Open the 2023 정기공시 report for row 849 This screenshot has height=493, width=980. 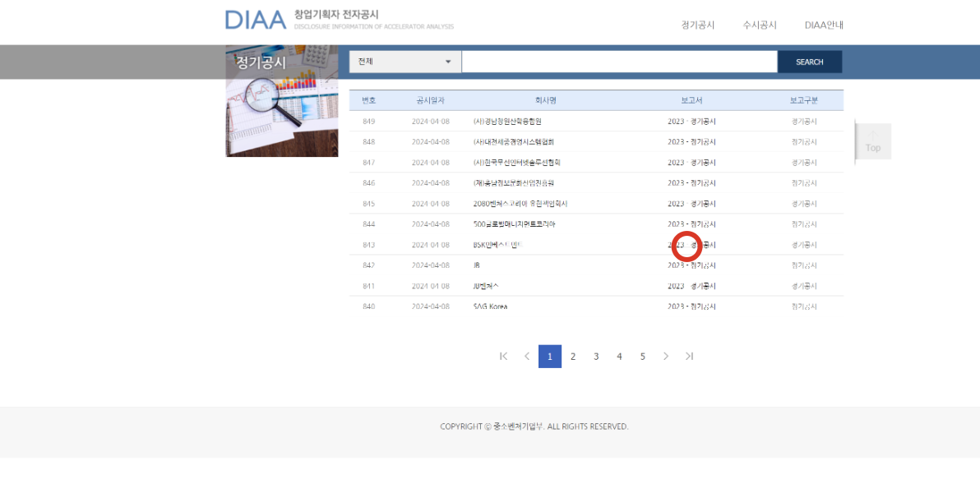coord(691,122)
